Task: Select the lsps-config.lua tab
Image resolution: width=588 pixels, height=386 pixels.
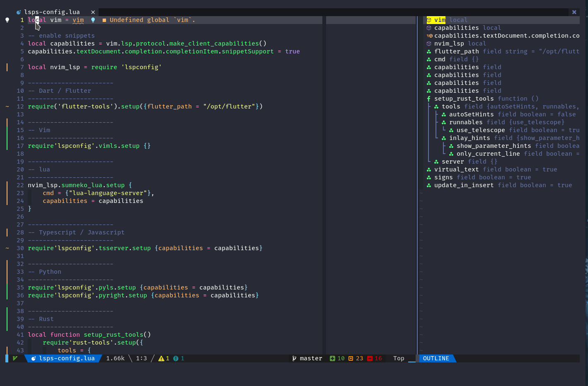Action: tap(52, 12)
